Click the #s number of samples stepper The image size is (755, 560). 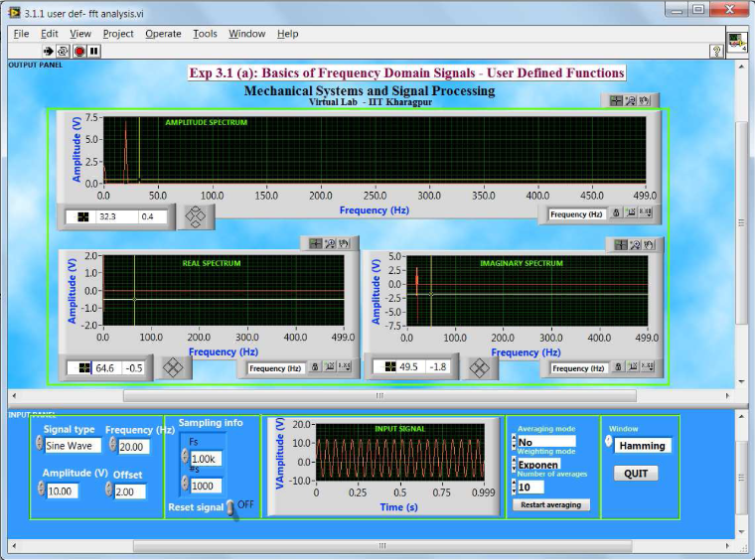coord(186,483)
